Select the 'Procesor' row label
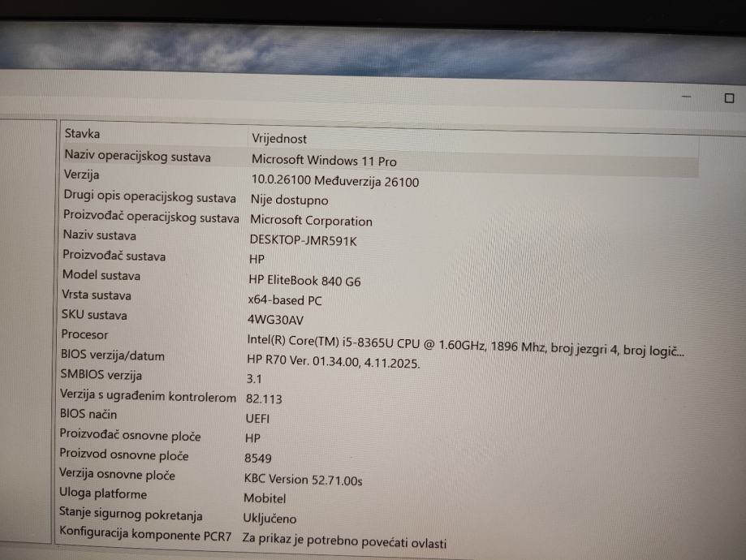 (84, 334)
